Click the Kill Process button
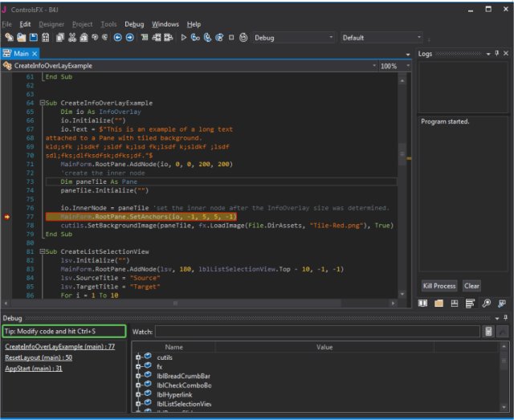Viewport: 514px width, 420px height. click(439, 286)
